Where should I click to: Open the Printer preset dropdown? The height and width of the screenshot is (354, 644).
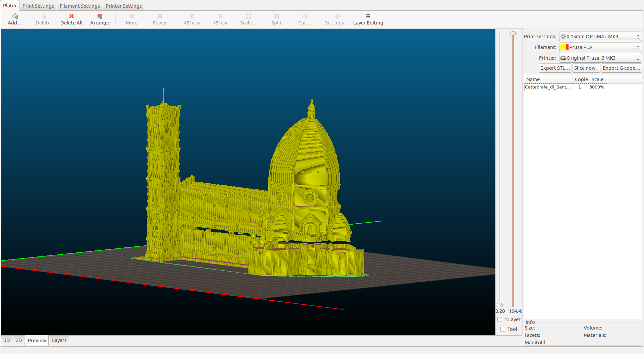coord(600,58)
